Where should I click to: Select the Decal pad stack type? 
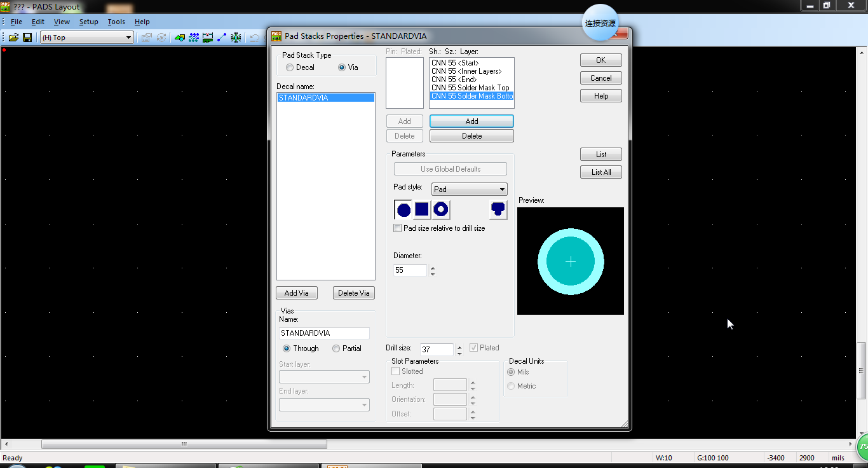click(x=290, y=67)
